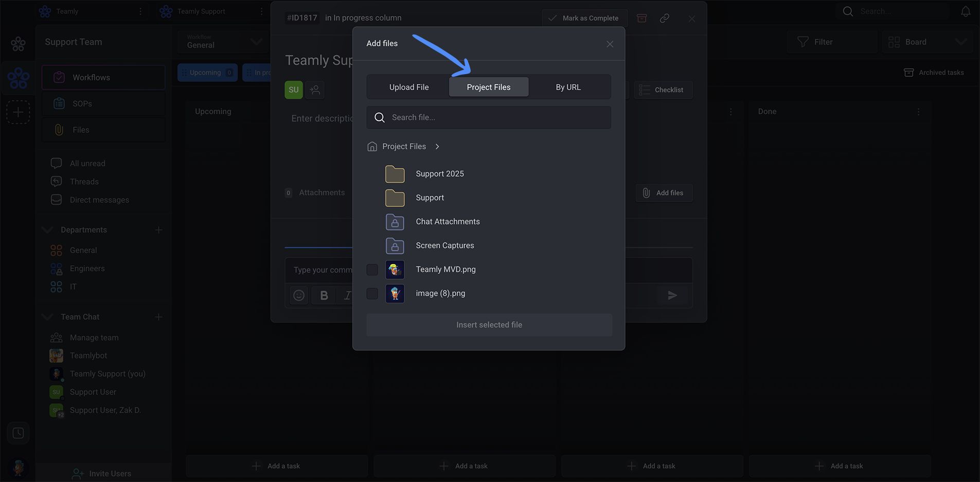Click Archived tasks link
980x482 pixels.
(x=934, y=73)
